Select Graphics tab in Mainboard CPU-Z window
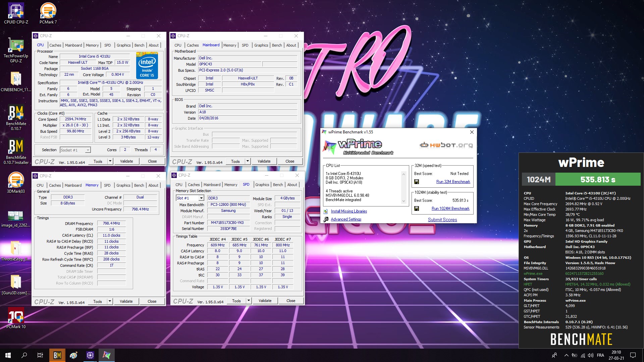The width and height of the screenshot is (644, 362). coord(261,45)
